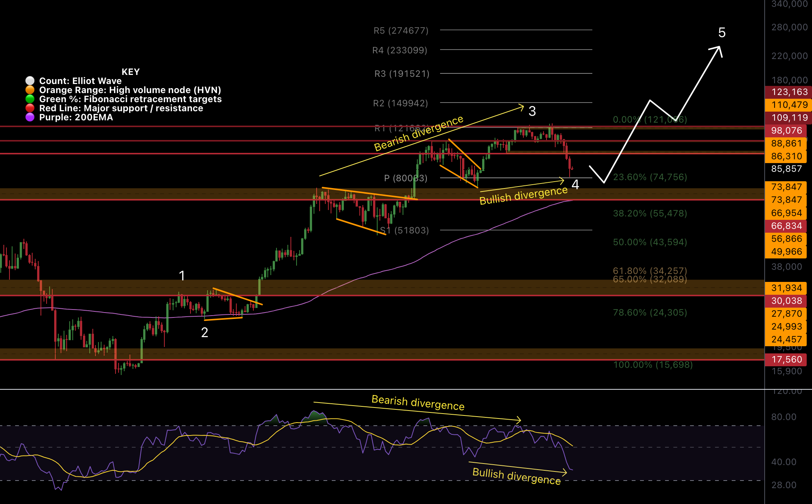Click the green Fibonacci legend dot
Image resolution: width=812 pixels, height=504 pixels.
tap(30, 99)
